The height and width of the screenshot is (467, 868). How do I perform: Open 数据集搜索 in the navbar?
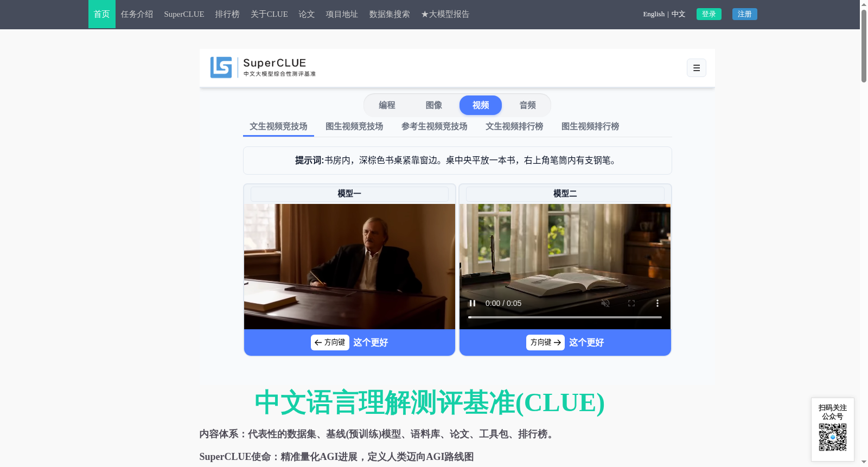tap(390, 14)
